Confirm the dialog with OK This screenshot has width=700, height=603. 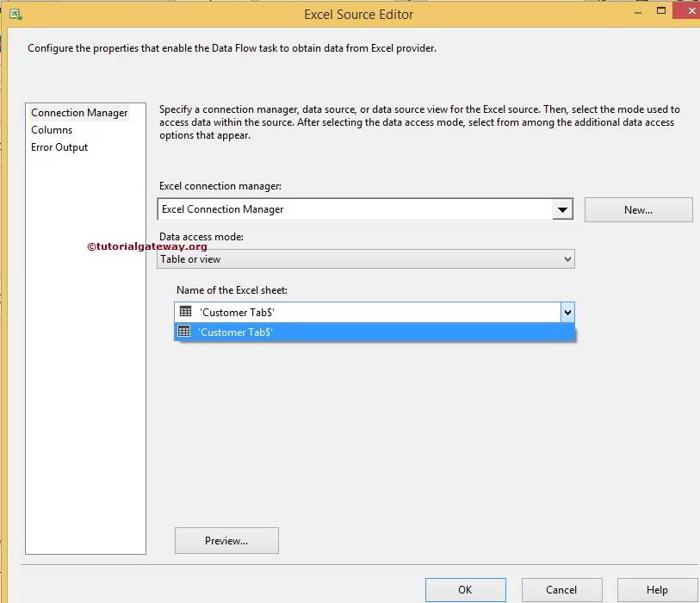[465, 590]
